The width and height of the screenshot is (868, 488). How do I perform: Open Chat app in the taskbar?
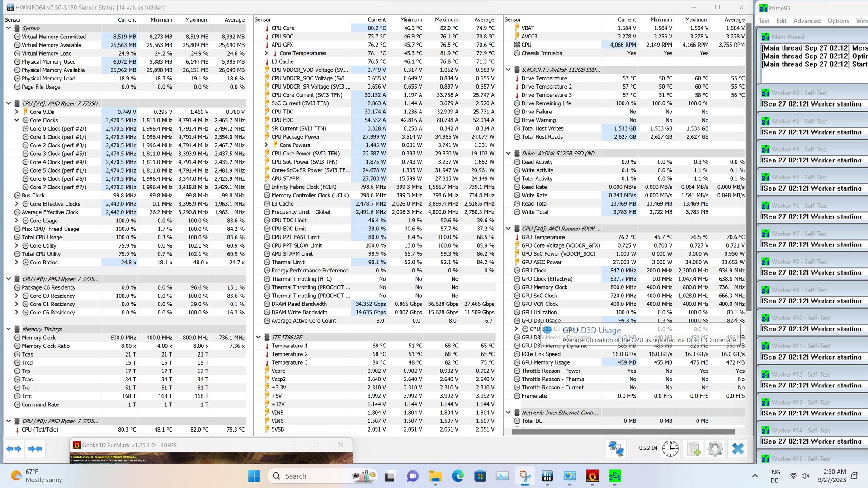click(412, 476)
